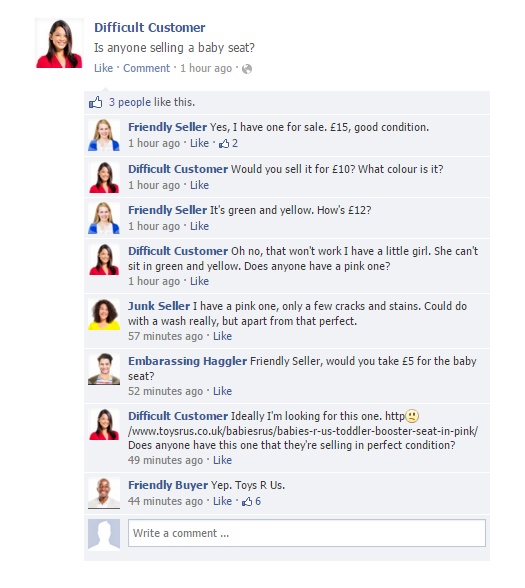Click the 'Write a comment' input field

(307, 533)
